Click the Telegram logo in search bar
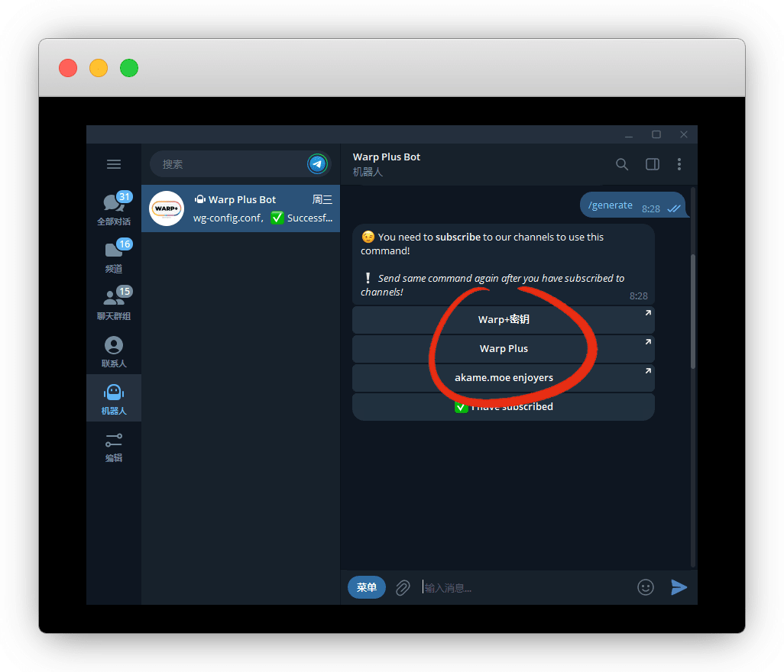784x672 pixels. (x=317, y=164)
